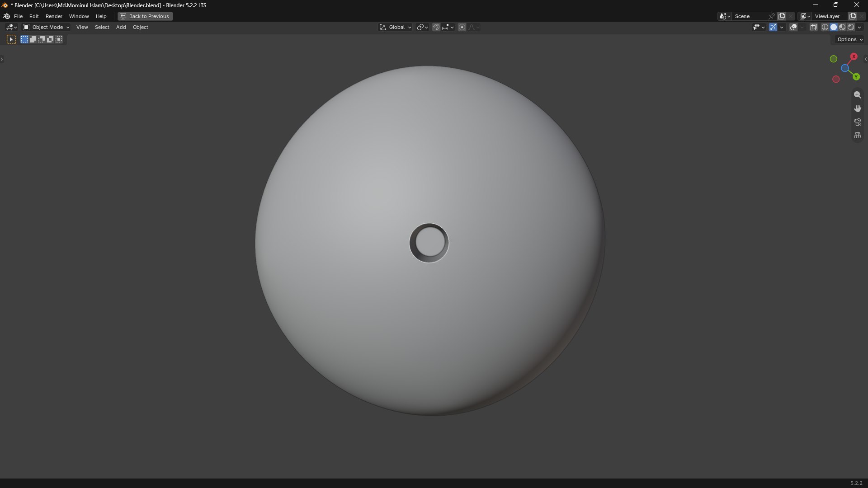Choose the Invert selection mode icon
The width and height of the screenshot is (868, 488).
[x=50, y=40]
